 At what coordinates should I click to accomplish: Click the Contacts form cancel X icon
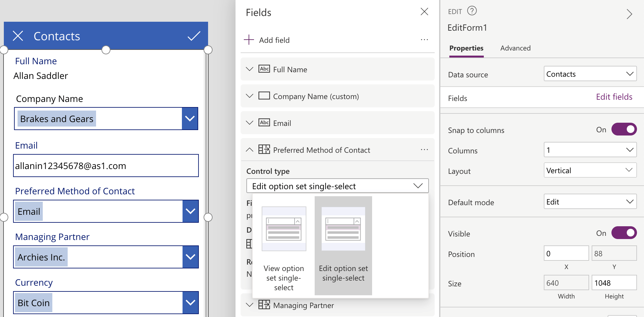click(x=18, y=36)
